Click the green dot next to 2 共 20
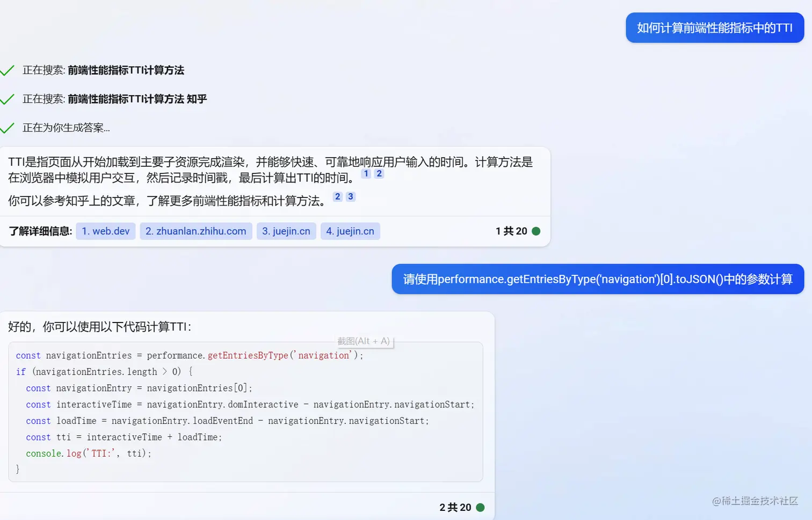Image resolution: width=812 pixels, height=520 pixels. (481, 508)
